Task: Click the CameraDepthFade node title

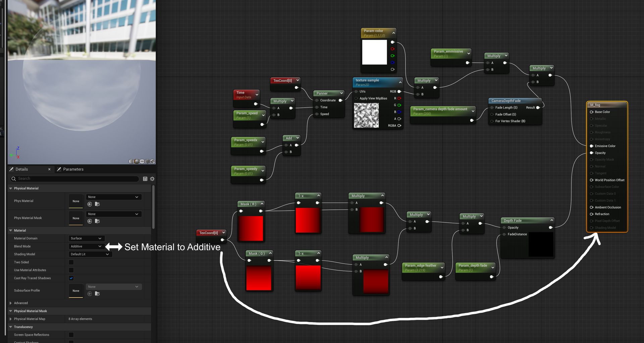Action: tap(506, 101)
